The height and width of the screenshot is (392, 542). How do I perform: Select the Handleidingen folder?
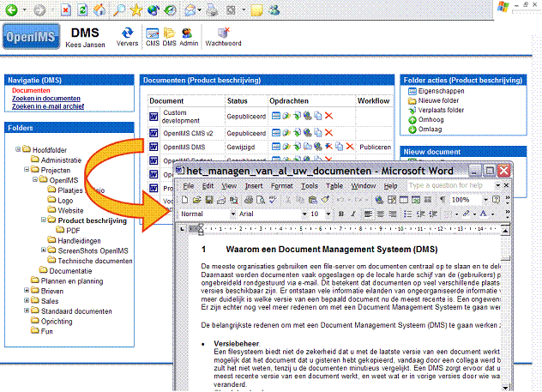click(79, 240)
